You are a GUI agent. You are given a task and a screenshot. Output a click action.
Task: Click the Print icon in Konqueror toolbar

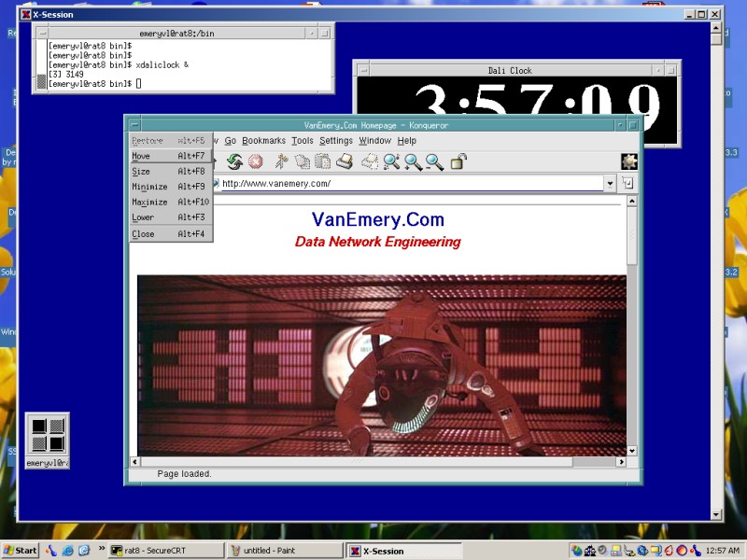[x=345, y=162]
